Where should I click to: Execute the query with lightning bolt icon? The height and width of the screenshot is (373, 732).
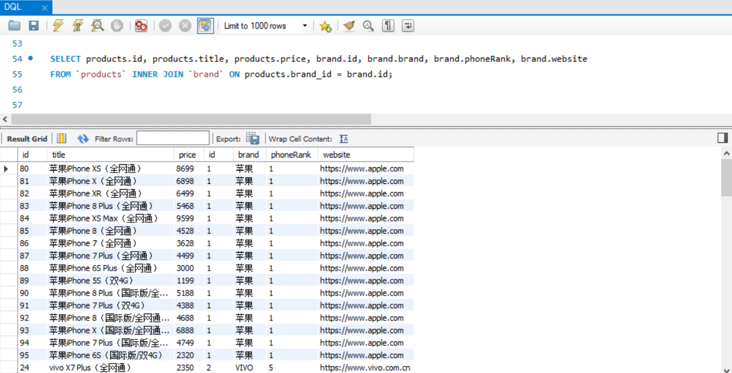click(x=58, y=26)
